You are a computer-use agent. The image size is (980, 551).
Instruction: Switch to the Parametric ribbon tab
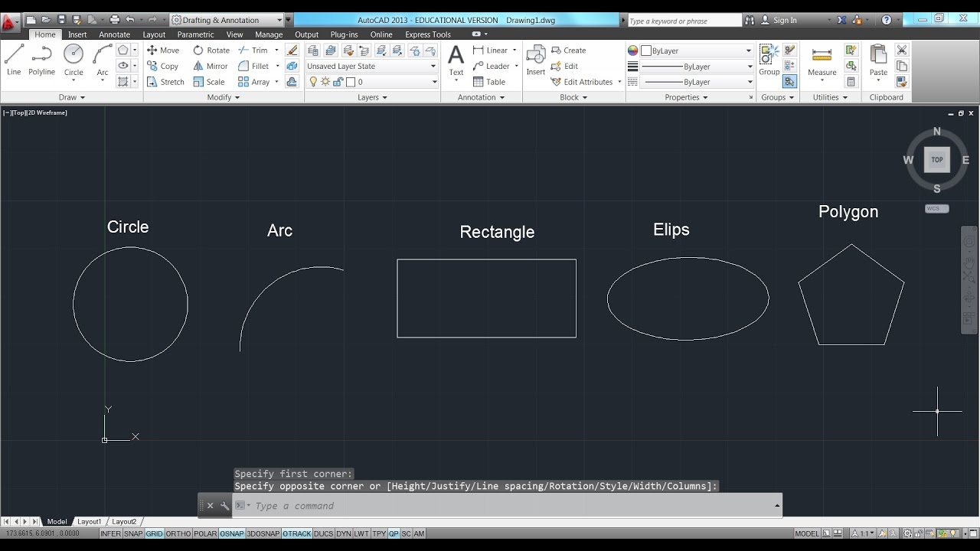(195, 34)
